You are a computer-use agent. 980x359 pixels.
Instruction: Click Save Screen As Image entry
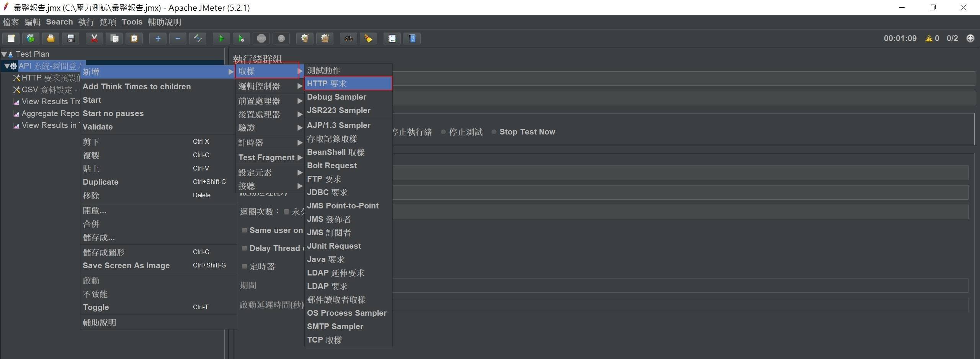point(158,266)
